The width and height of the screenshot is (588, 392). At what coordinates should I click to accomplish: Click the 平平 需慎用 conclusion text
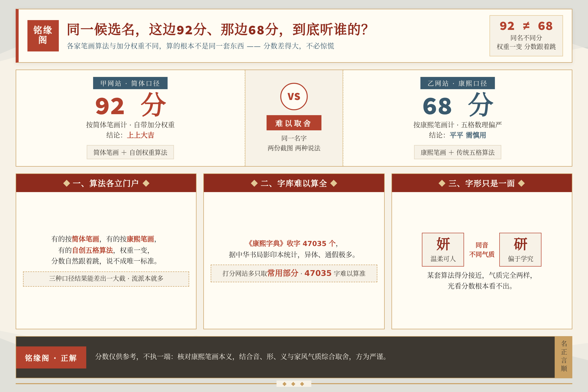point(468,135)
